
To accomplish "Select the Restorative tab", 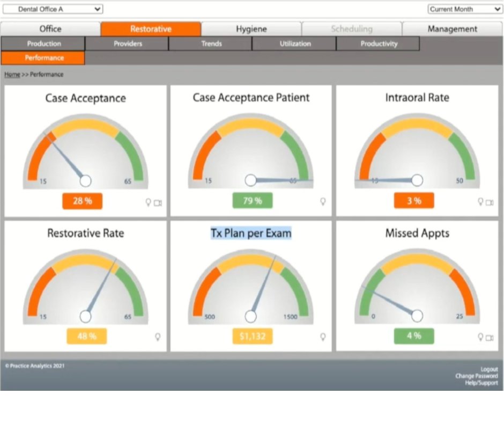I will [151, 29].
